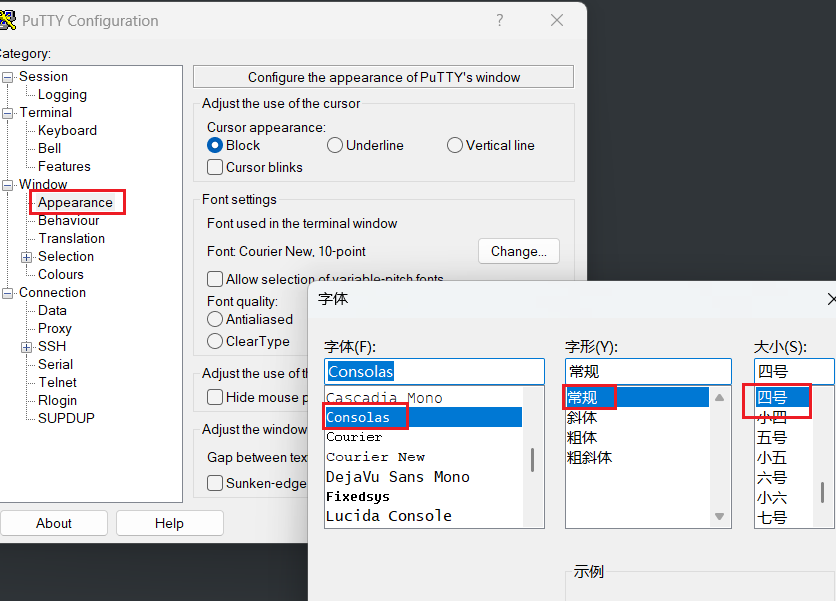The image size is (836, 601).
Task: Click the Help button
Action: (x=170, y=523)
